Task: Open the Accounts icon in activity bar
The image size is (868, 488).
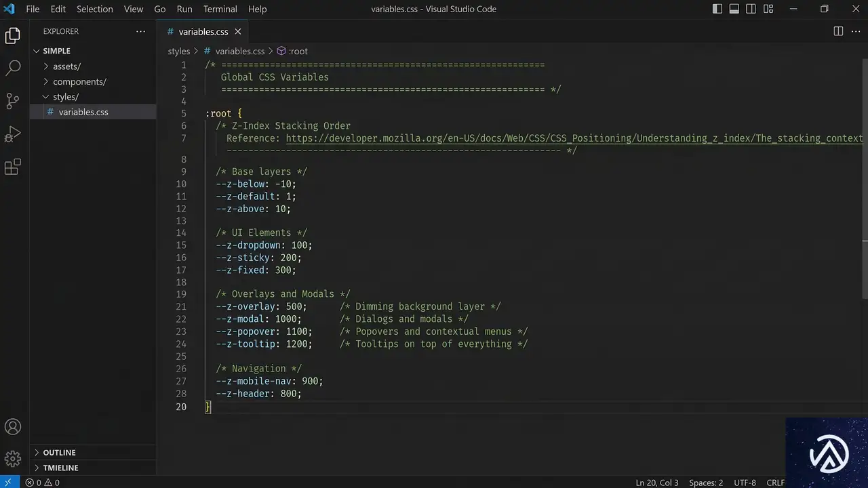Action: click(13, 427)
